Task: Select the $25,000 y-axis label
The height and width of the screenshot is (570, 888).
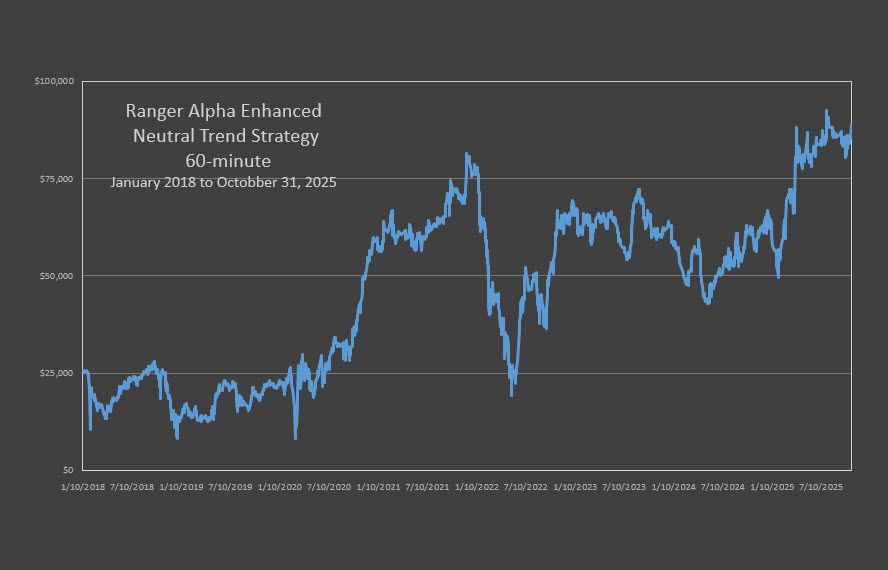Action: click(56, 373)
